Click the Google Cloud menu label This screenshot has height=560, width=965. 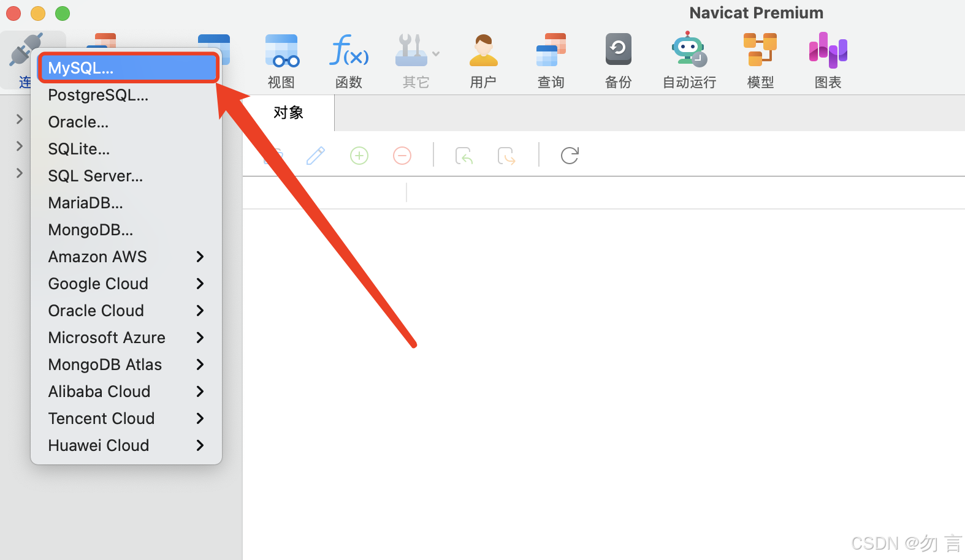click(98, 284)
